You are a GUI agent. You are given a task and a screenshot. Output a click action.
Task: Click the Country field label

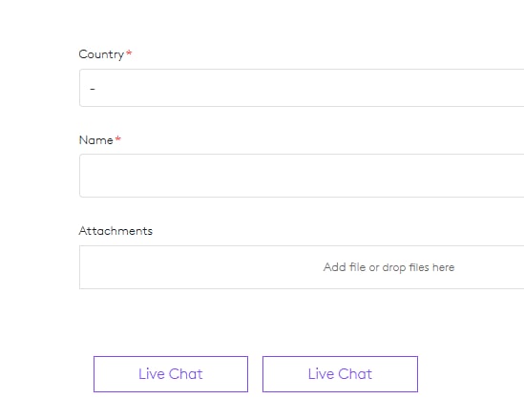101,54
